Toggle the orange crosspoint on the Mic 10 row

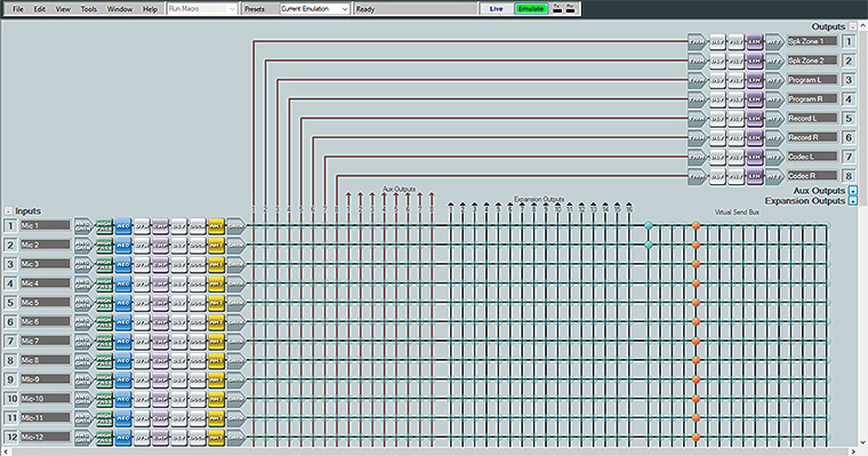[x=696, y=398]
